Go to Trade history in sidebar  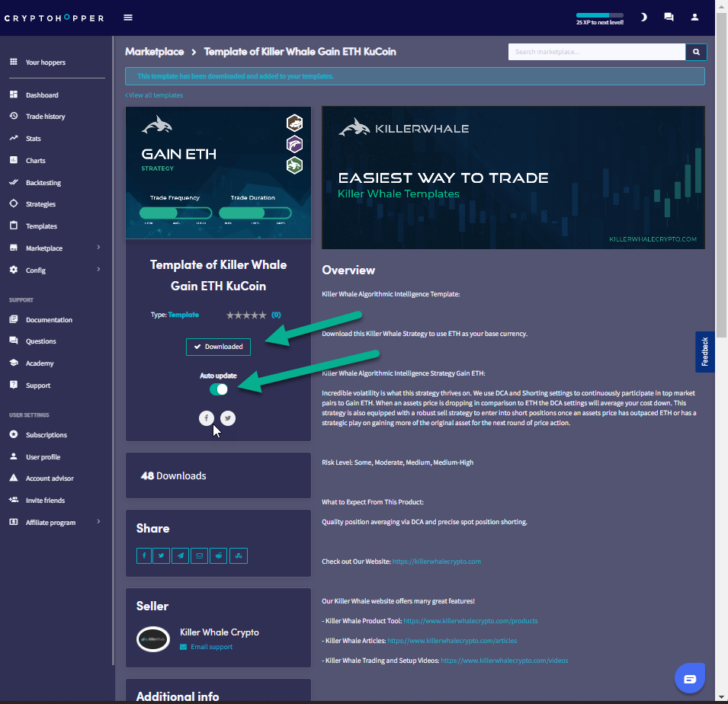[x=45, y=117]
